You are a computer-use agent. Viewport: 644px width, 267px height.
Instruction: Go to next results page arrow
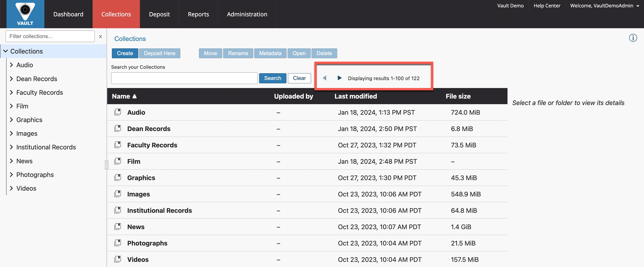tap(339, 78)
